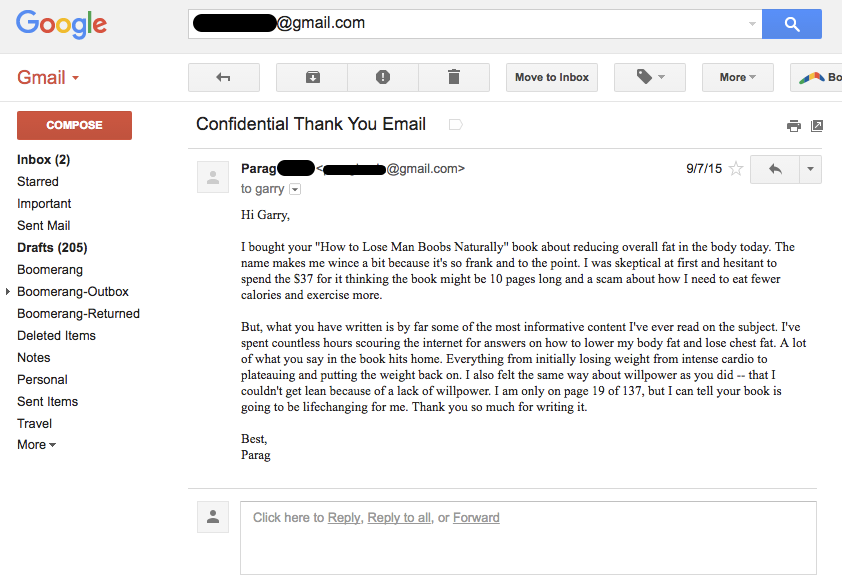
Task: Open the Labels tag dropdown
Action: coord(650,77)
